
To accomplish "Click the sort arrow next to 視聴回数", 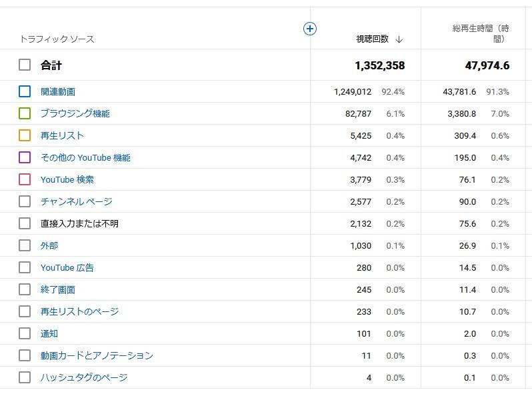I will click(x=399, y=39).
